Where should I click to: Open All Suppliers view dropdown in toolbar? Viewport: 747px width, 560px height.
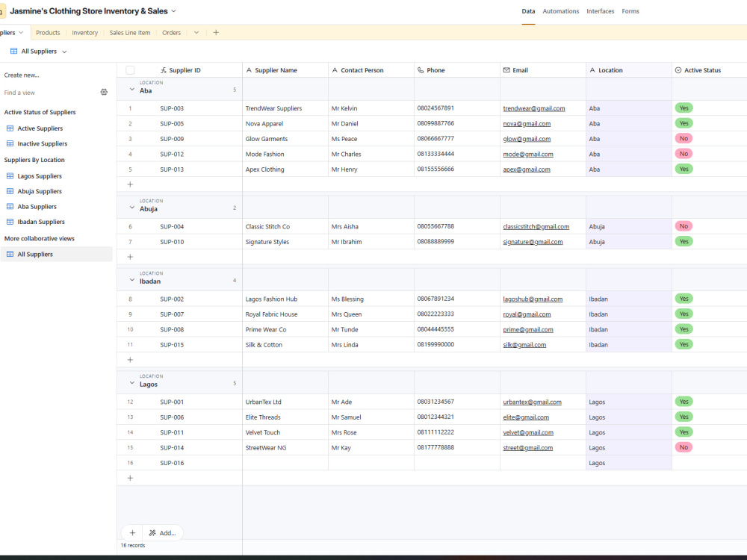[64, 52]
